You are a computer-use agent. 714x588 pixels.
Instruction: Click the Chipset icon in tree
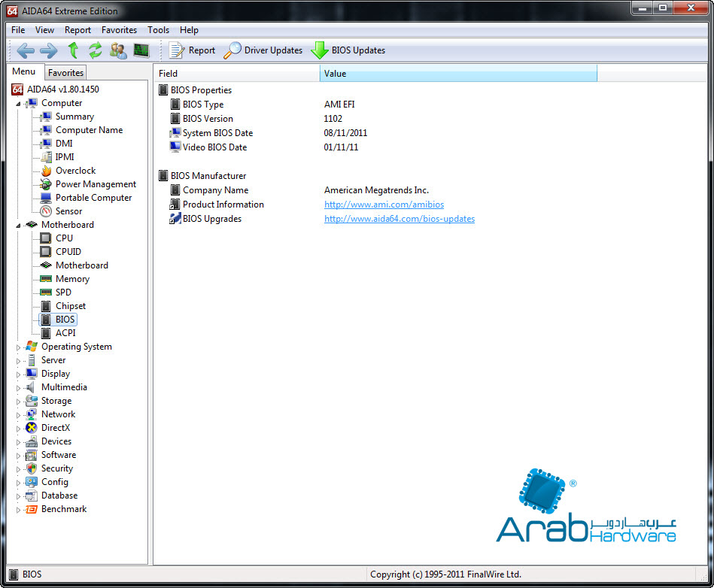(46, 306)
